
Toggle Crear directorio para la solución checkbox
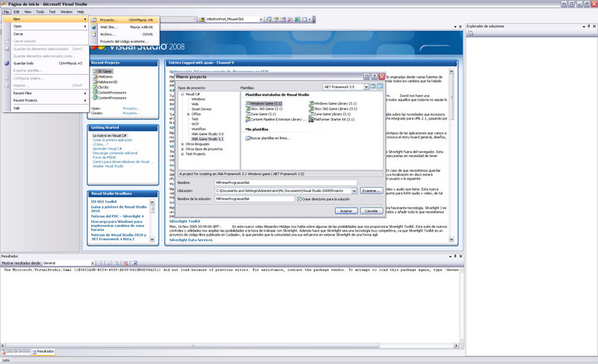(300, 199)
